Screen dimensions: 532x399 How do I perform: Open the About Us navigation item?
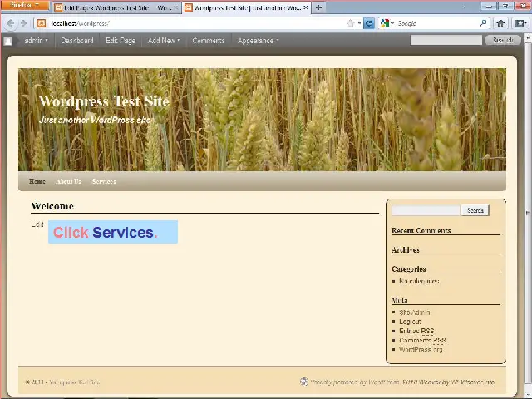pyautogui.click(x=68, y=181)
